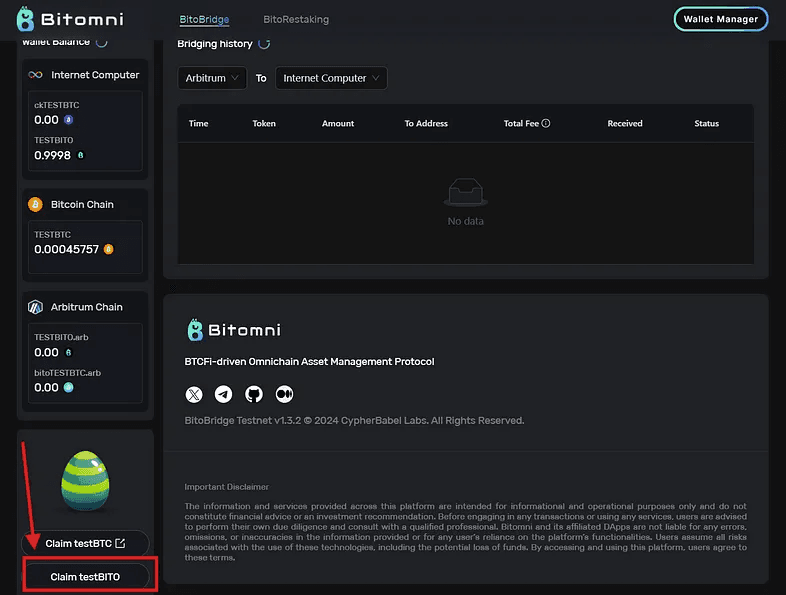Click the Token column header

click(264, 123)
